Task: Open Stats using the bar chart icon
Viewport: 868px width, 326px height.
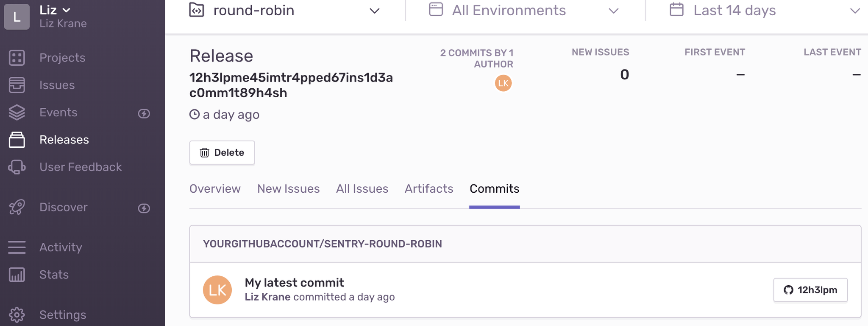Action: point(17,274)
